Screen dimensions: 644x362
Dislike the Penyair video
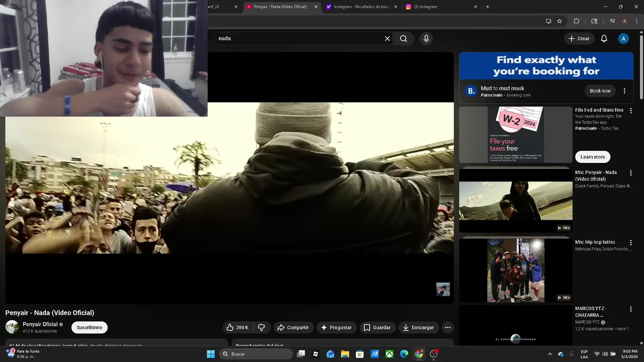click(x=262, y=327)
